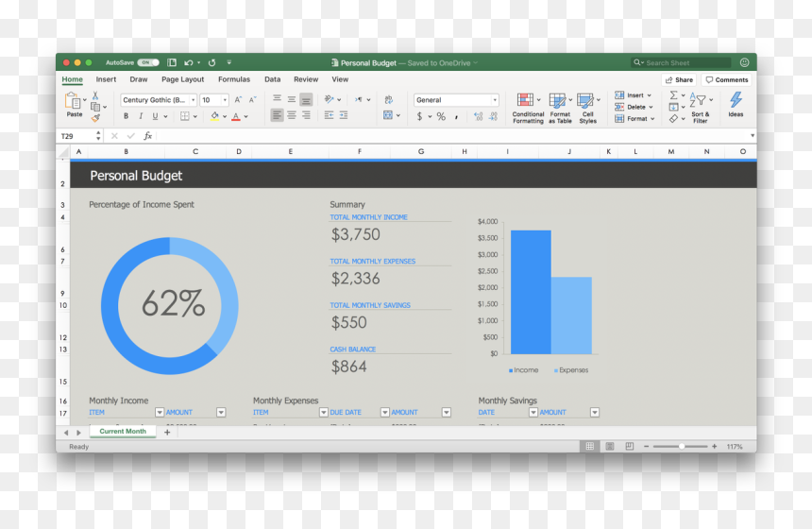812x529 pixels.
Task: Click the Copy icon
Action: click(95, 107)
